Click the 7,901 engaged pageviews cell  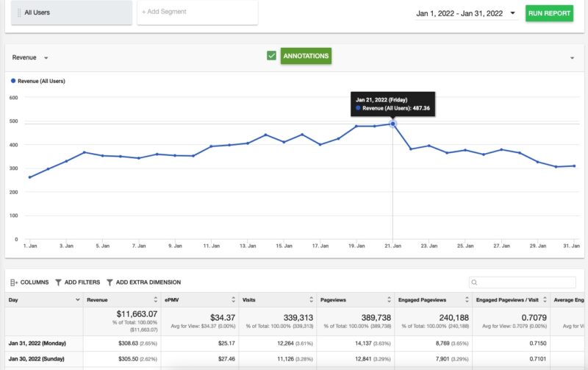coord(442,359)
